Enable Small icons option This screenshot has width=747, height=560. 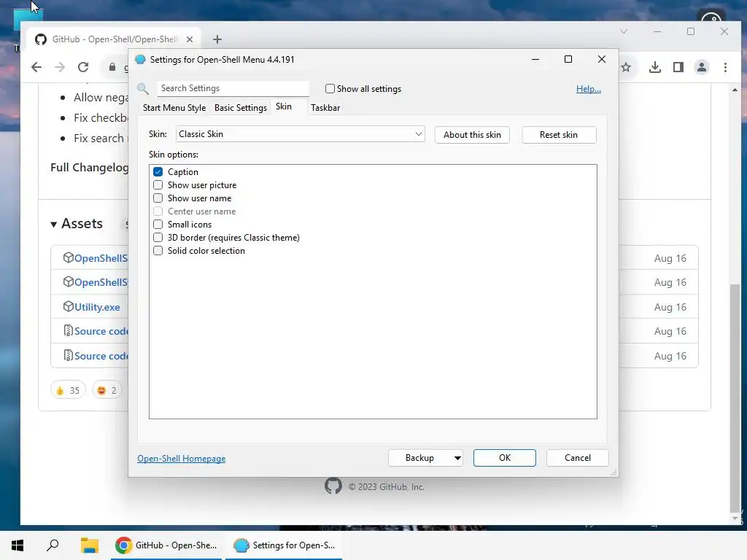pyautogui.click(x=158, y=225)
